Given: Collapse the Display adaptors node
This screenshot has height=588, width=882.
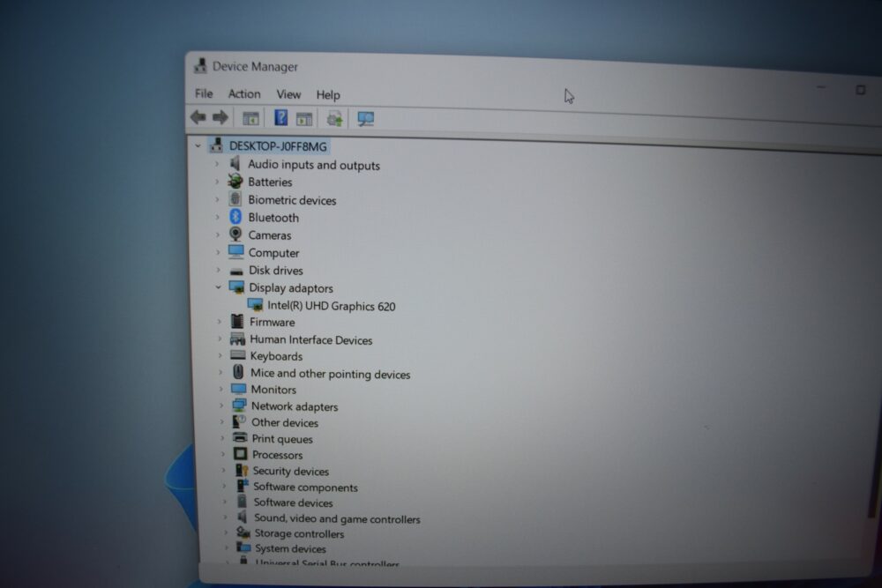Looking at the screenshot, I should (x=218, y=287).
